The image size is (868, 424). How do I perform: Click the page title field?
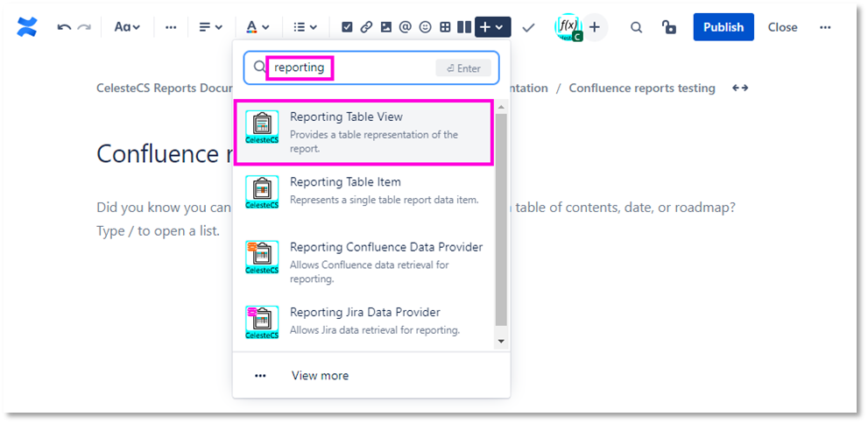[165, 153]
